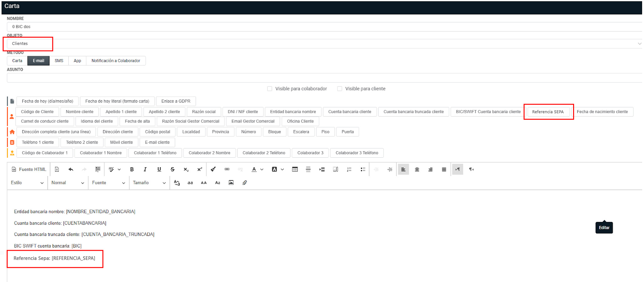Expand the Estilo style dropdown
This screenshot has height=282, width=644.
click(x=27, y=183)
